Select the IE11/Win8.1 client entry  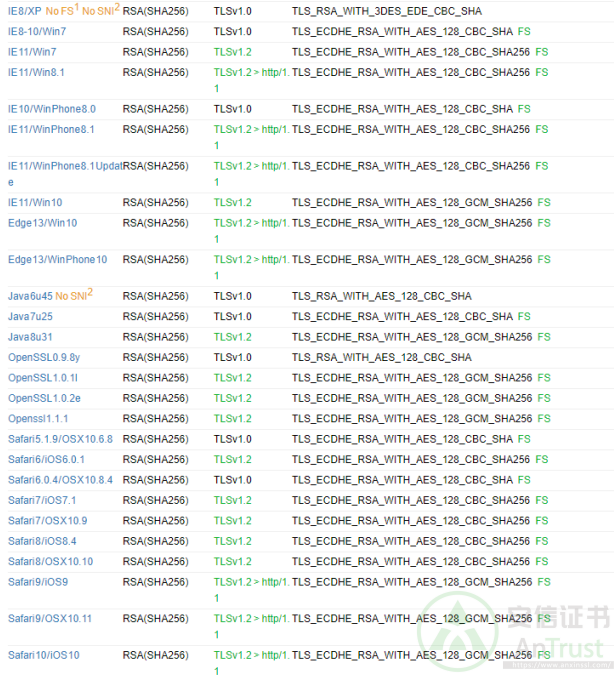36,73
